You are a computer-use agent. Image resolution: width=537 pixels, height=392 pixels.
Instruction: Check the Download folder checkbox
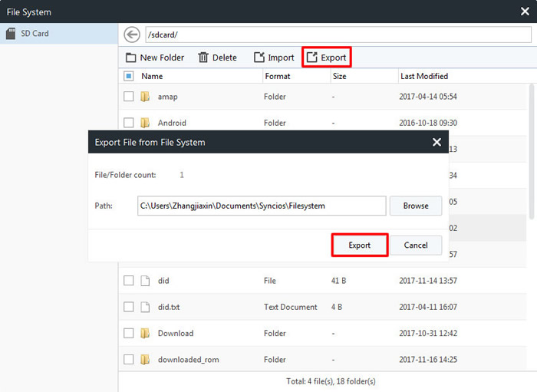click(x=129, y=333)
